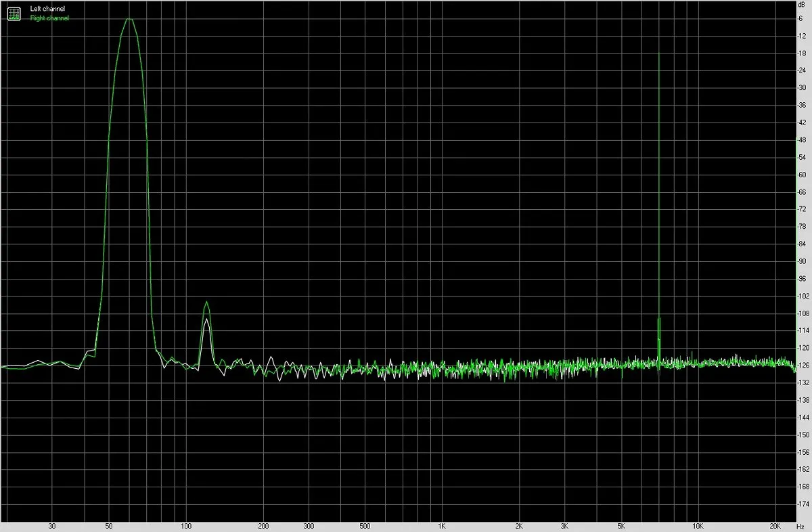The image size is (812, 532).
Task: Click the -174 value on the dB axis
Action: pyautogui.click(x=803, y=504)
